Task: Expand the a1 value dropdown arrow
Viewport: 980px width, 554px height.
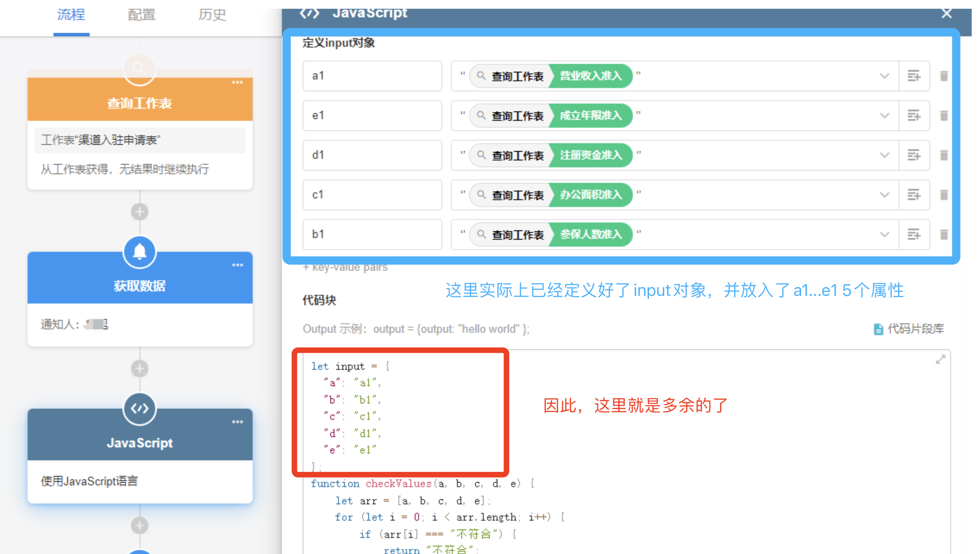Action: tap(884, 76)
